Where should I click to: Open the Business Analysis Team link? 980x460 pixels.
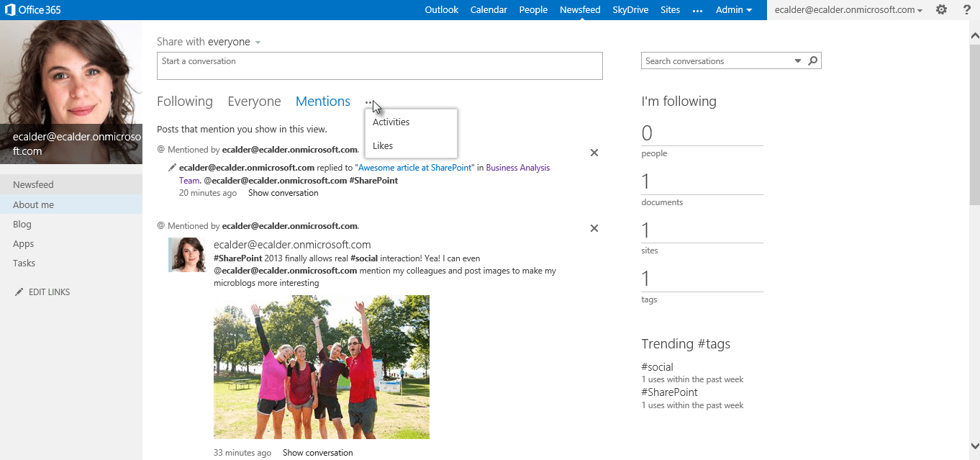pyautogui.click(x=364, y=174)
